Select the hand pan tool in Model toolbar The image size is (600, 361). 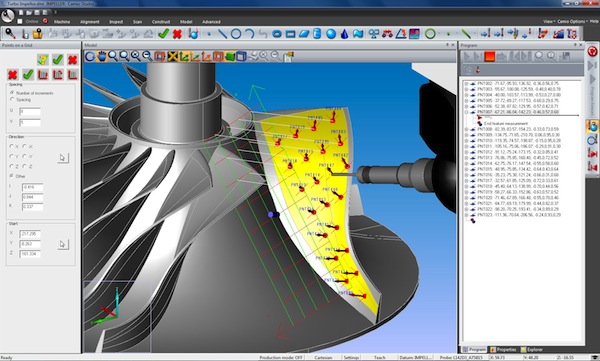[101, 57]
